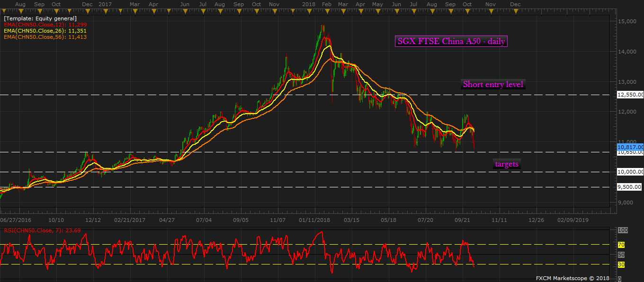The image size is (644, 282).
Task: Click the RSI 30 oversold level marker
Action: tap(621, 264)
